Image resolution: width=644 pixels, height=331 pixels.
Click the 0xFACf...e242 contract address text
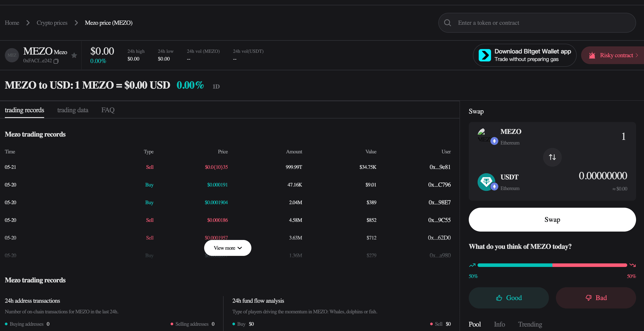tap(38, 61)
